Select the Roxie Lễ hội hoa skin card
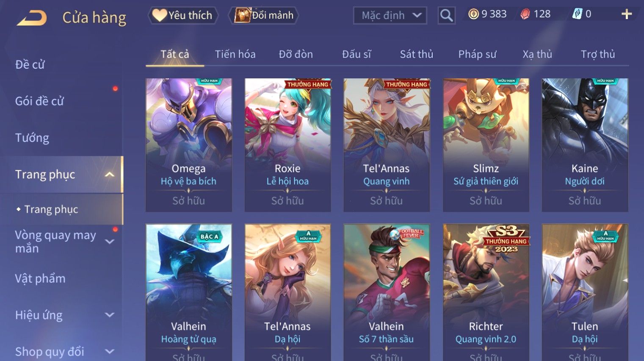644x361 pixels. (x=287, y=145)
